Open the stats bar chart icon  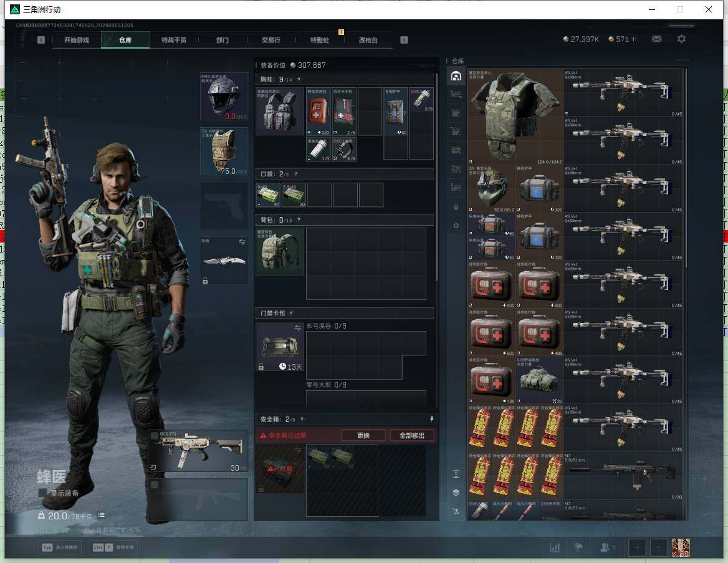555,547
